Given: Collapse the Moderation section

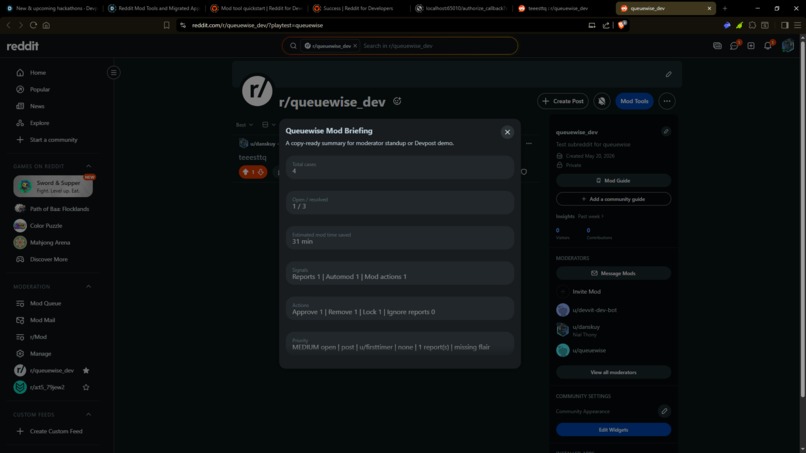Looking at the screenshot, I should pyautogui.click(x=88, y=286).
